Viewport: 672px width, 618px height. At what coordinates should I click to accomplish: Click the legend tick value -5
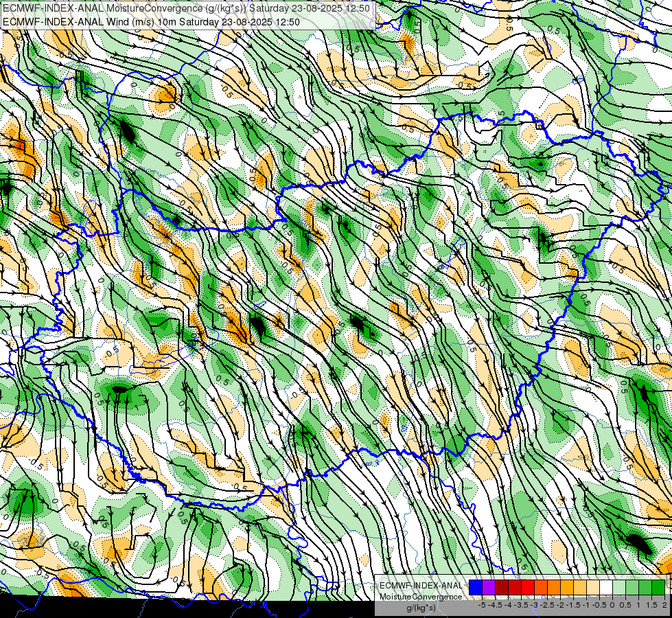coord(482,605)
